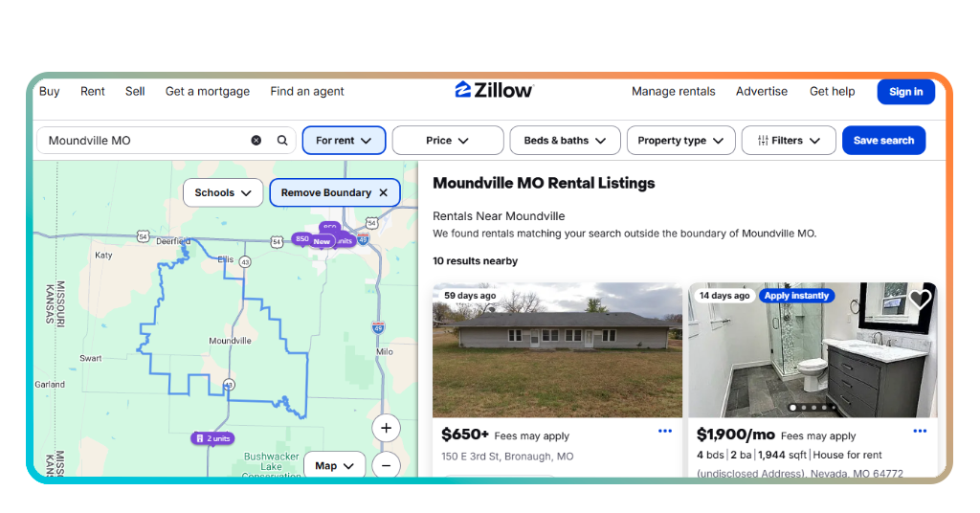
Task: Click the $650+ price text
Action: pos(465,435)
